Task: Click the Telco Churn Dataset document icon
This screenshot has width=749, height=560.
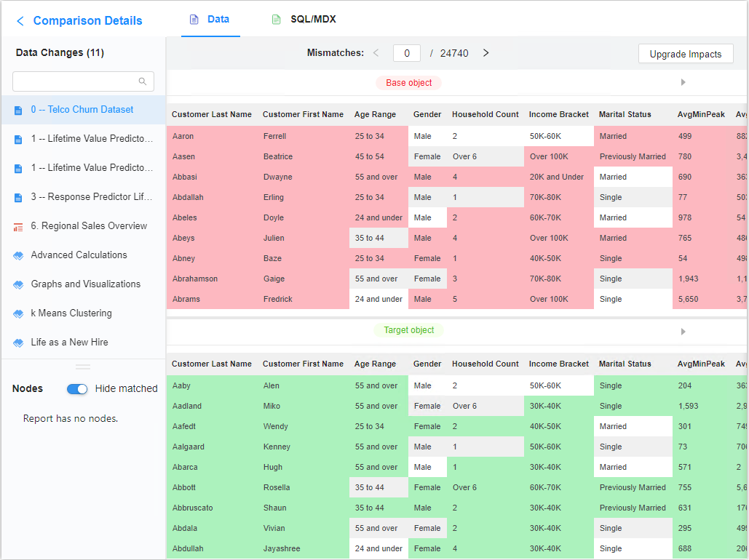Action: click(18, 111)
